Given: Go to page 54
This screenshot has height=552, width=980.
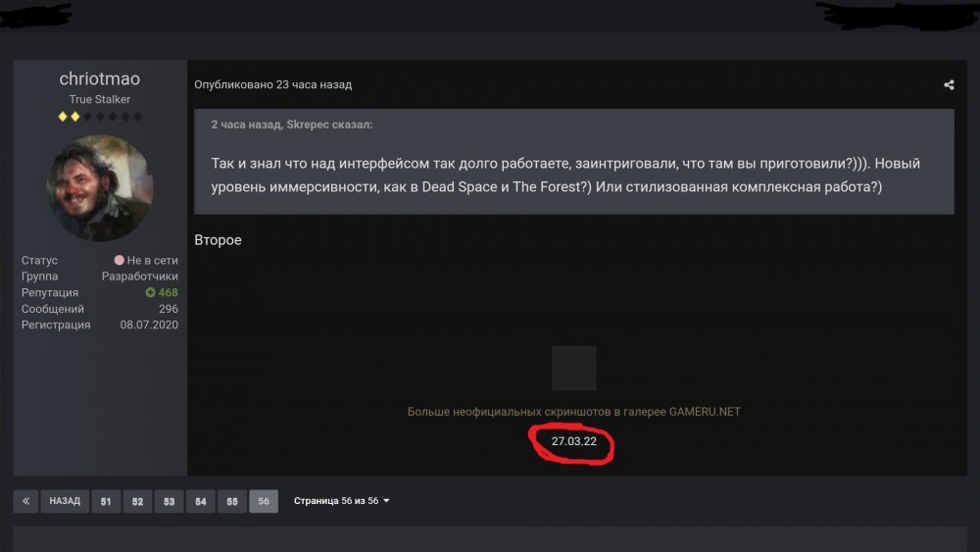Looking at the screenshot, I should pos(201,501).
